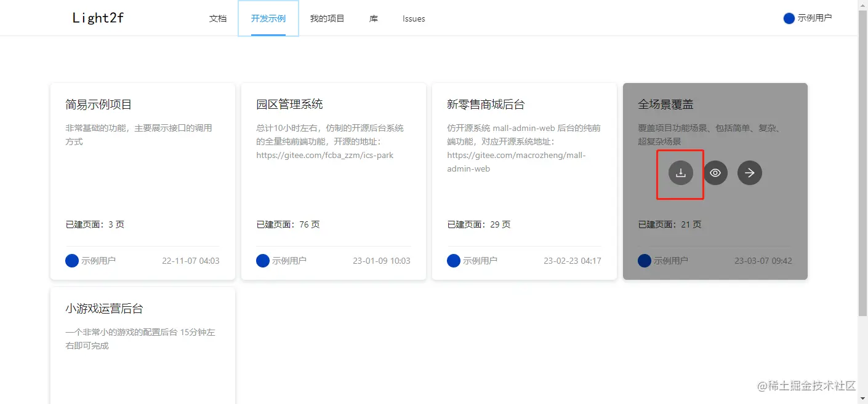Click the gitee.com/fcba_zzm/ics-park address text
868x404 pixels.
coord(325,155)
